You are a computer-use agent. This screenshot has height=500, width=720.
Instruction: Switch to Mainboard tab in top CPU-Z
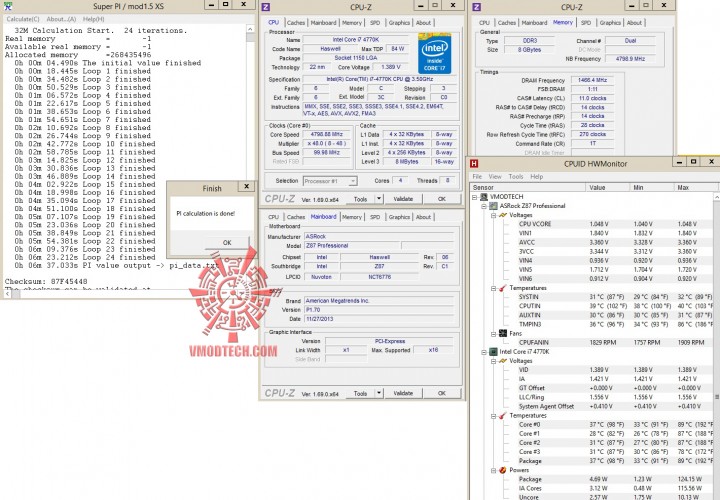click(x=323, y=22)
